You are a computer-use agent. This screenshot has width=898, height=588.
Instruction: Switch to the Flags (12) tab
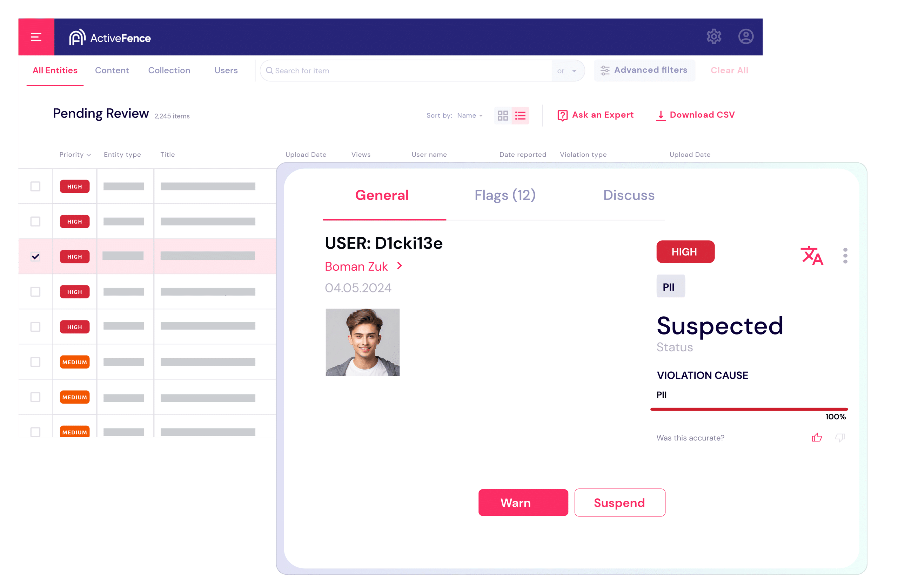[x=505, y=195]
